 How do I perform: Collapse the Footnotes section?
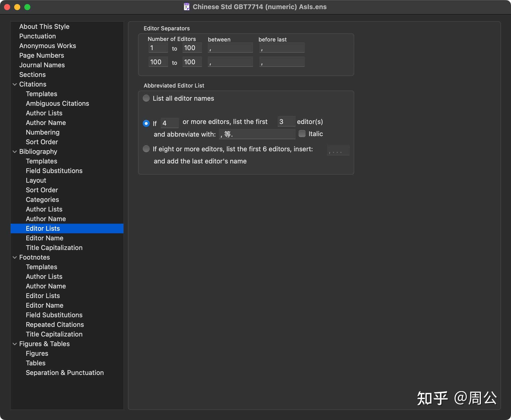click(14, 257)
